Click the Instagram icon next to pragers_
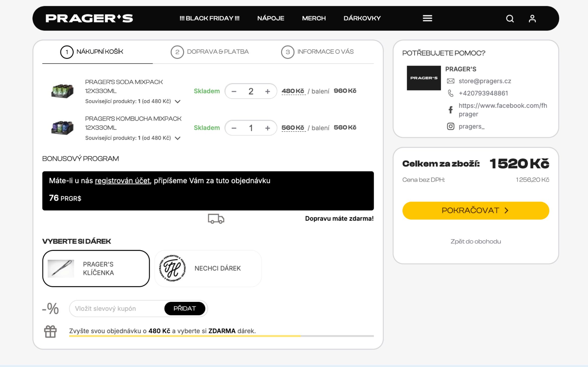Image resolution: width=588 pixels, height=367 pixels. tap(450, 126)
